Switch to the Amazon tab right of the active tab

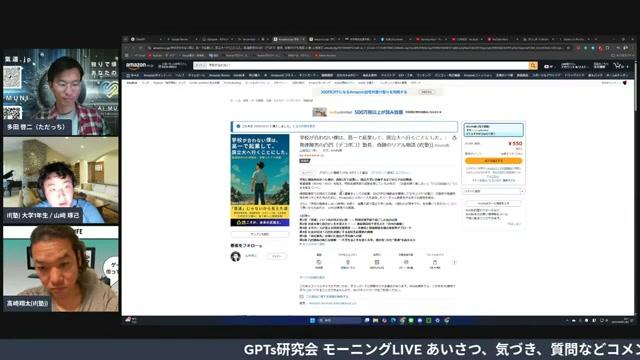(324, 39)
